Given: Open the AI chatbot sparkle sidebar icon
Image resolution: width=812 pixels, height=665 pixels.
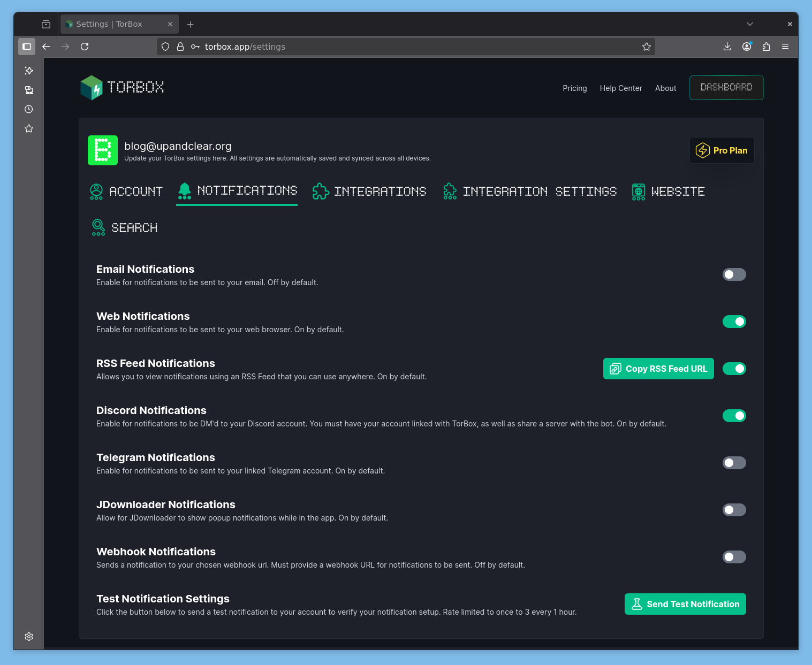Looking at the screenshot, I should coord(29,71).
